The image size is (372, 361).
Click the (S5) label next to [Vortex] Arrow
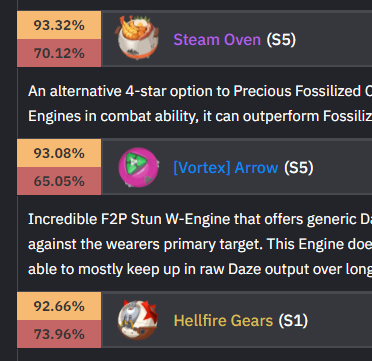(299, 168)
